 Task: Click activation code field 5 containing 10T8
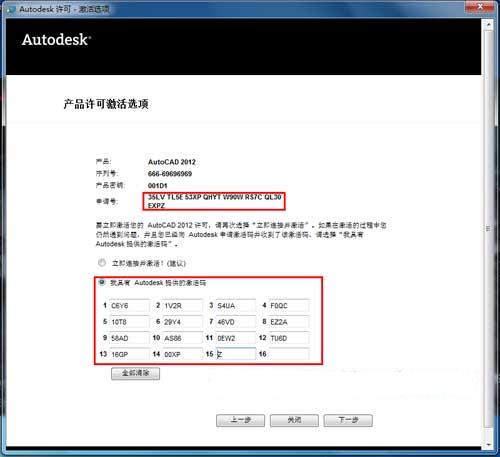[129, 322]
